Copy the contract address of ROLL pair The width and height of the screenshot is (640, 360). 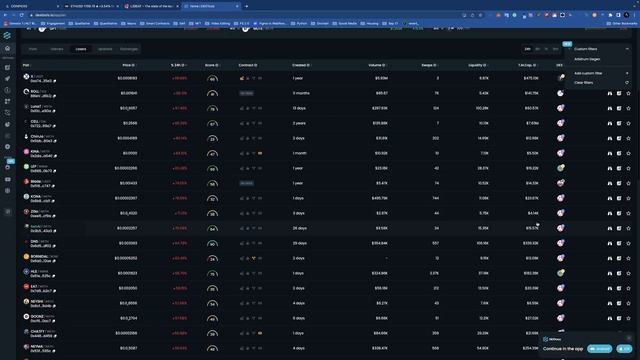coord(55,96)
